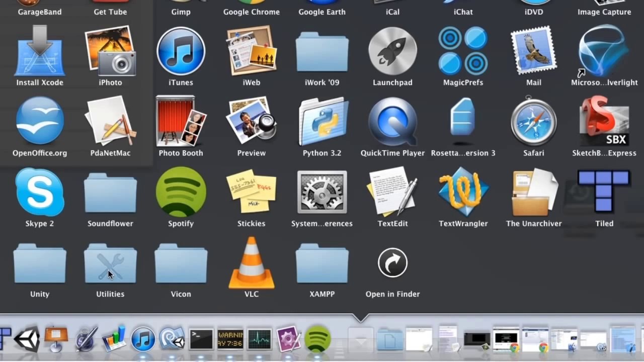This screenshot has height=362, width=644.
Task: Open Rosetta Stone Version 3
Action: [x=463, y=118]
